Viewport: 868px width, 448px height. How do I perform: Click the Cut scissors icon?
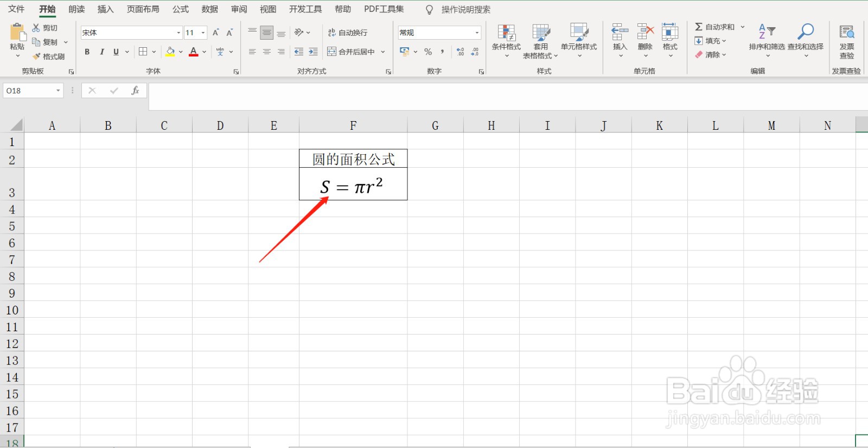point(36,28)
